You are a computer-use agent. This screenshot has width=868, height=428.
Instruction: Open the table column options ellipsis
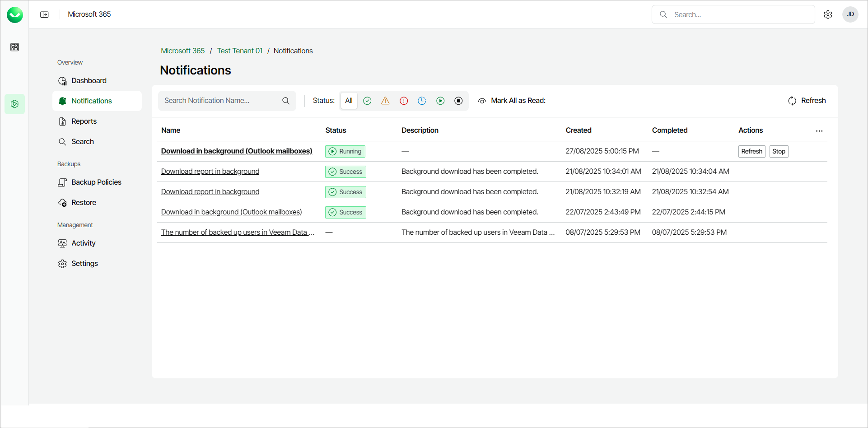819,130
